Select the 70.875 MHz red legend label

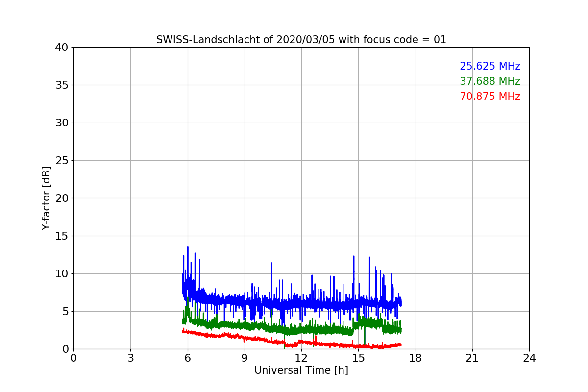(490, 97)
